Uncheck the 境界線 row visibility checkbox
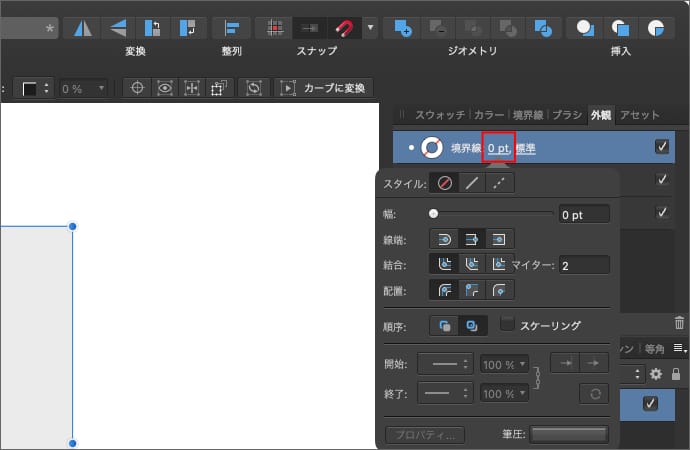Viewport: 690px width, 450px height. (662, 146)
